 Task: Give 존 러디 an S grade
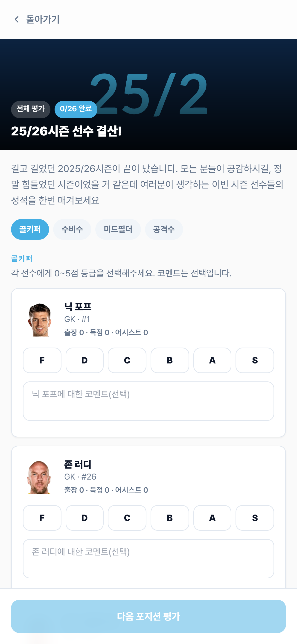pyautogui.click(x=255, y=518)
